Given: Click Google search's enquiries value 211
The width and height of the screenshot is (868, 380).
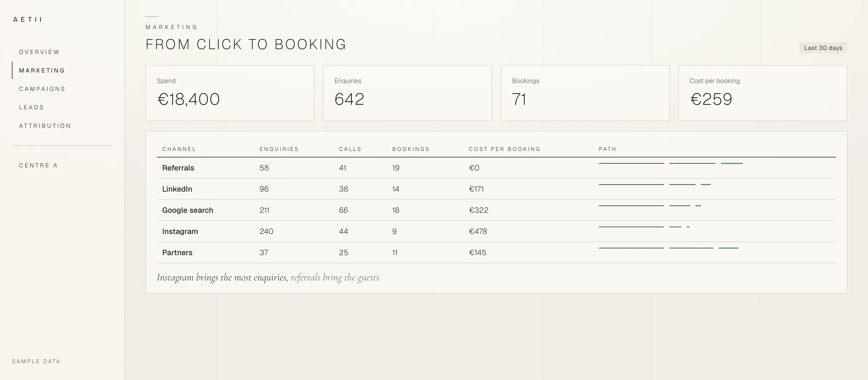Looking at the screenshot, I should [x=264, y=210].
